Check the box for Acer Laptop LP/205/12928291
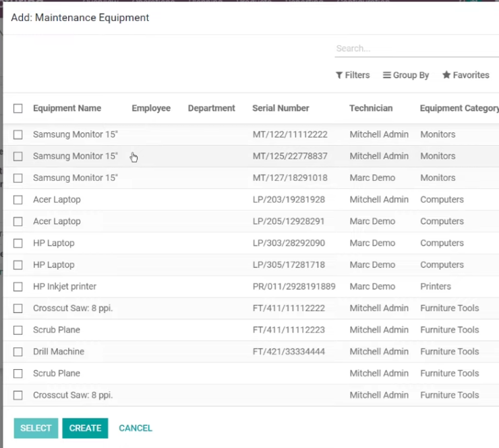Screen dimensions: 499x448 18,221
